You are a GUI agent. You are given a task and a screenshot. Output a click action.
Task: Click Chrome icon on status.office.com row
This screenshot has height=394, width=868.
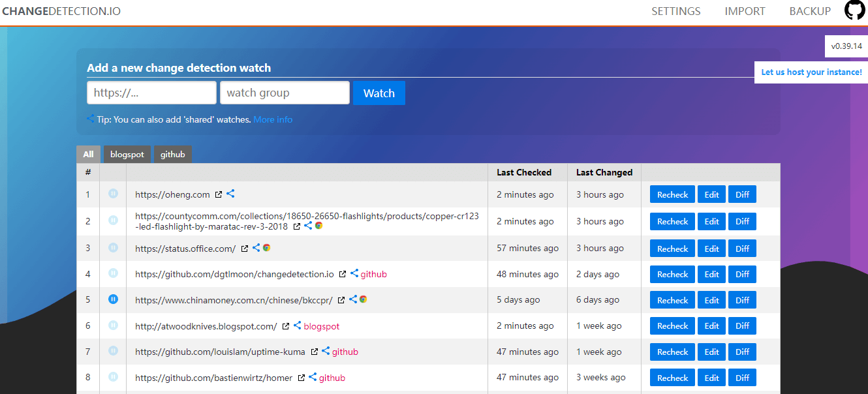pyautogui.click(x=266, y=248)
